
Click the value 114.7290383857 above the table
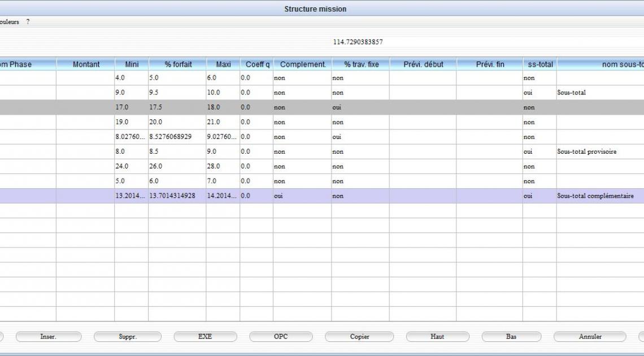358,42
